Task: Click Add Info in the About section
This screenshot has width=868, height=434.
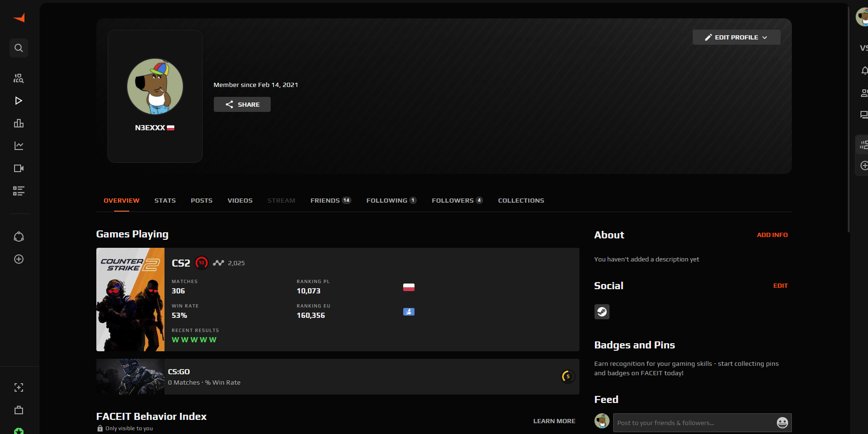Action: click(772, 235)
